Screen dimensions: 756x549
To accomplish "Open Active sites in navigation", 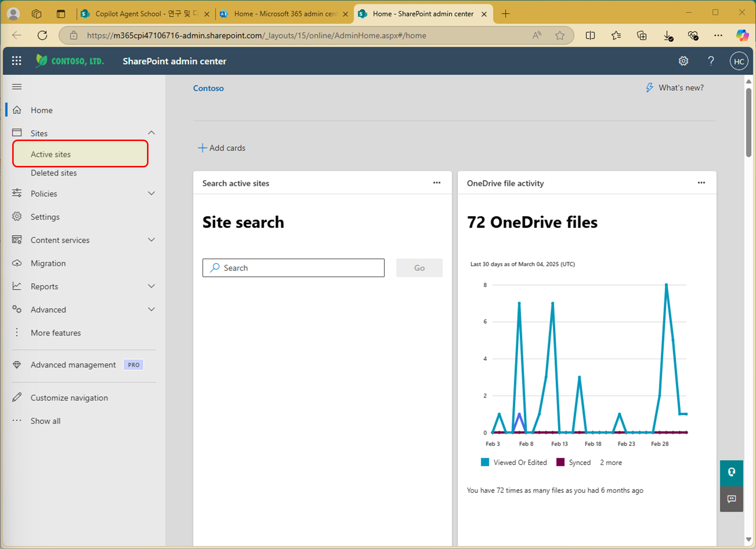I will click(x=81, y=154).
